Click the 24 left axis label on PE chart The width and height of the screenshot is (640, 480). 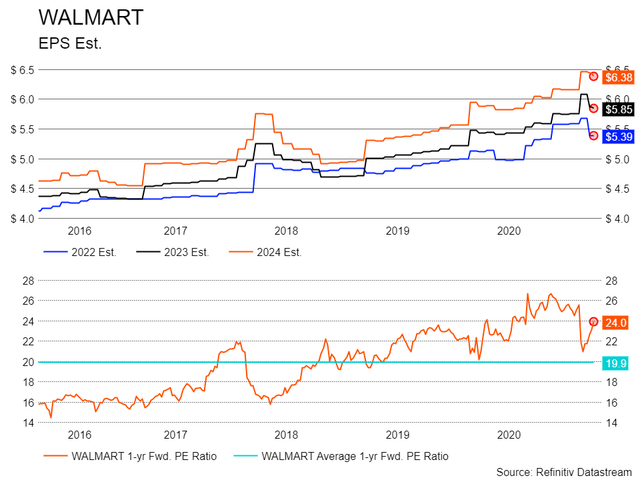[x=28, y=321]
